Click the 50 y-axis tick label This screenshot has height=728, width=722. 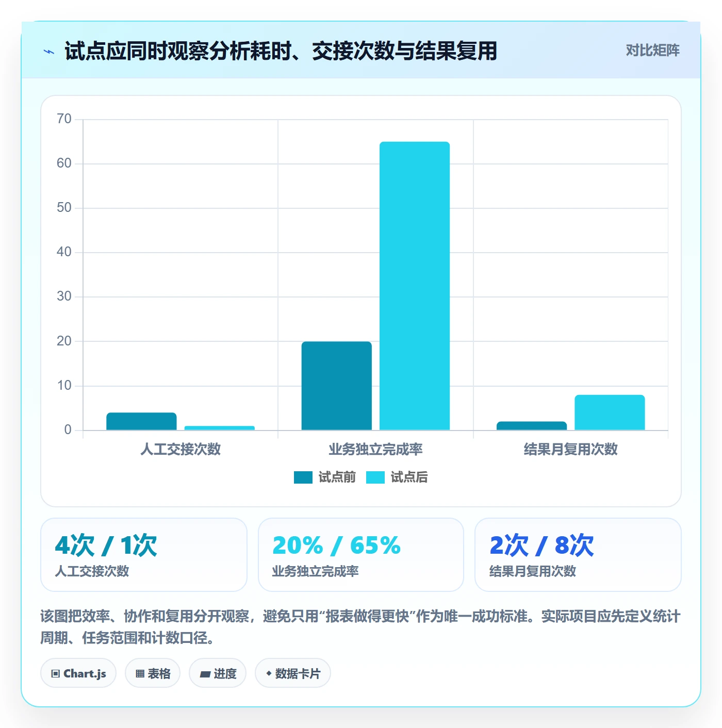point(64,208)
